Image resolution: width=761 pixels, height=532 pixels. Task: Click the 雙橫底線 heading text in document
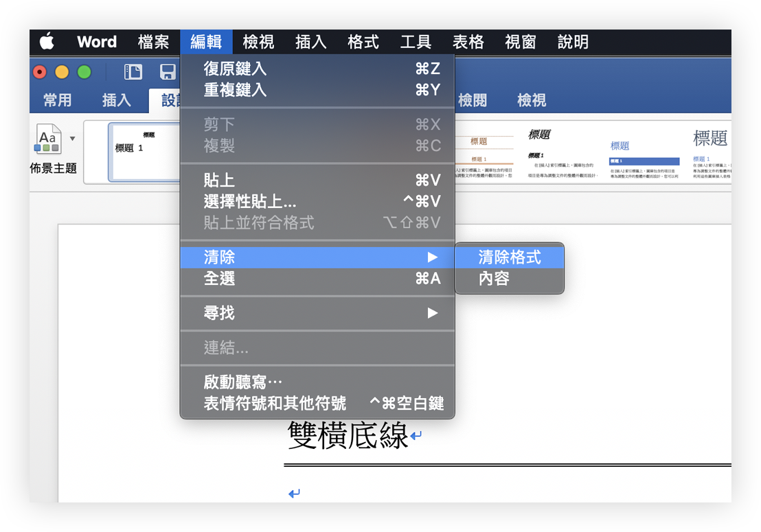(348, 435)
